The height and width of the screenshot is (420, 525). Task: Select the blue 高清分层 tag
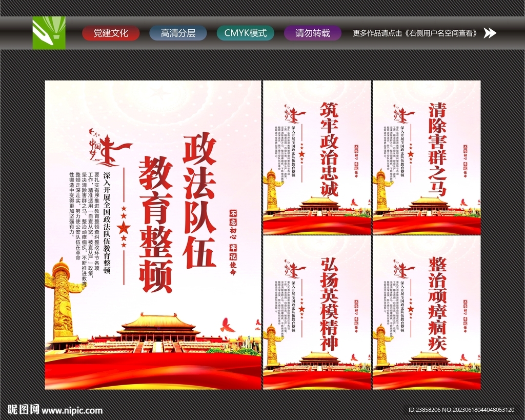pos(178,33)
